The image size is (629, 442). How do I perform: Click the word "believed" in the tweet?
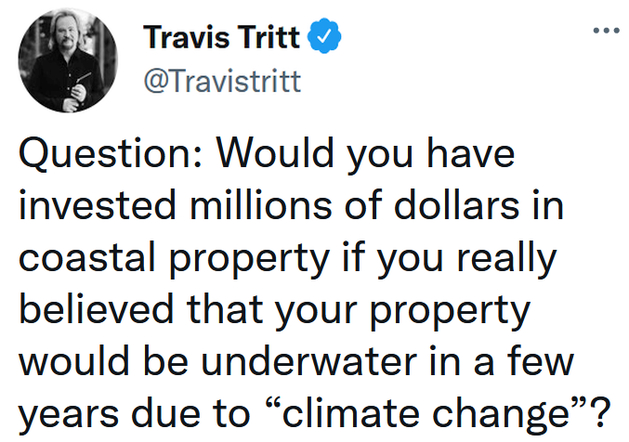(x=96, y=310)
